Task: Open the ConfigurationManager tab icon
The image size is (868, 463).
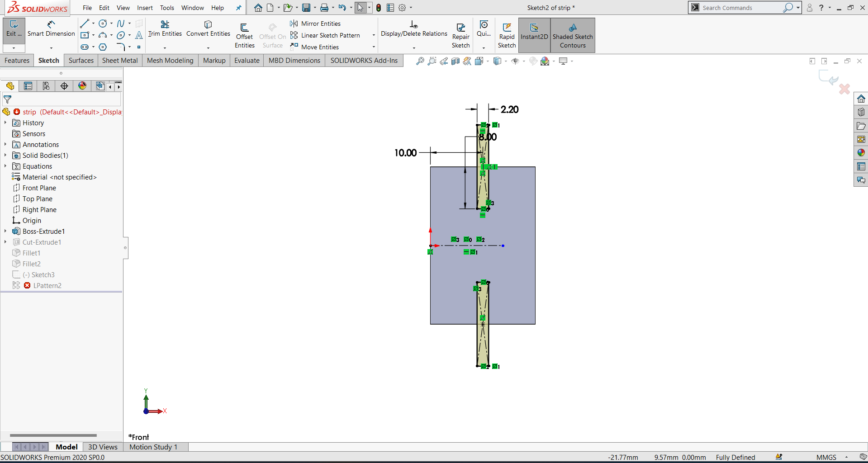Action: coord(46,86)
